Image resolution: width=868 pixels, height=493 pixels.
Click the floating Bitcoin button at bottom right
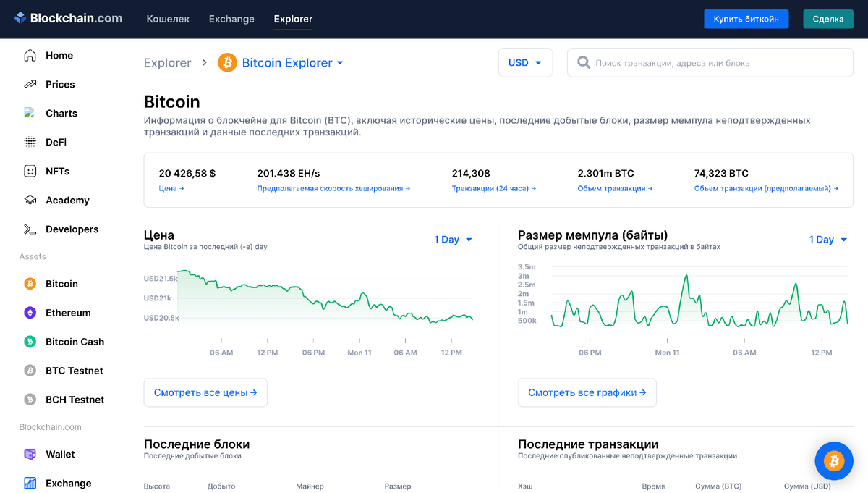[x=834, y=460]
